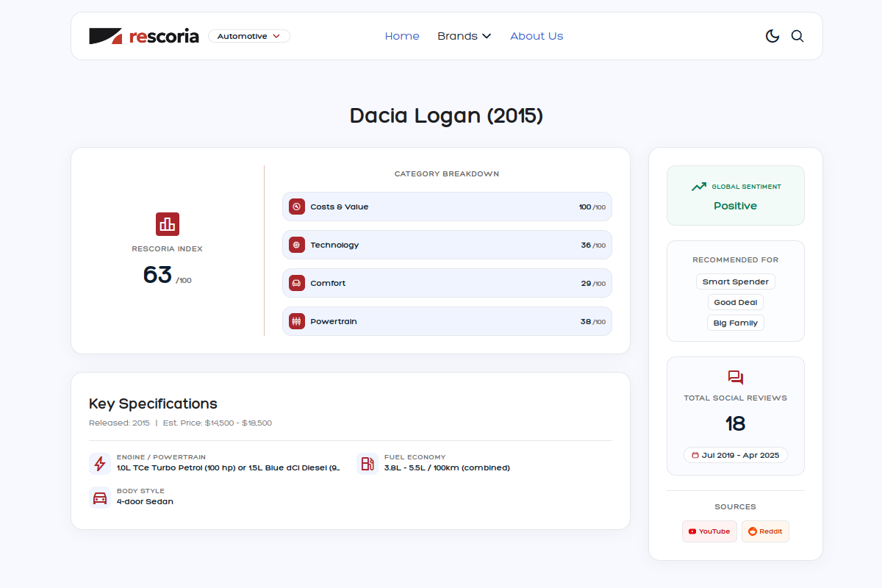Click the Comfort seat icon
The image size is (882, 588).
[297, 283]
